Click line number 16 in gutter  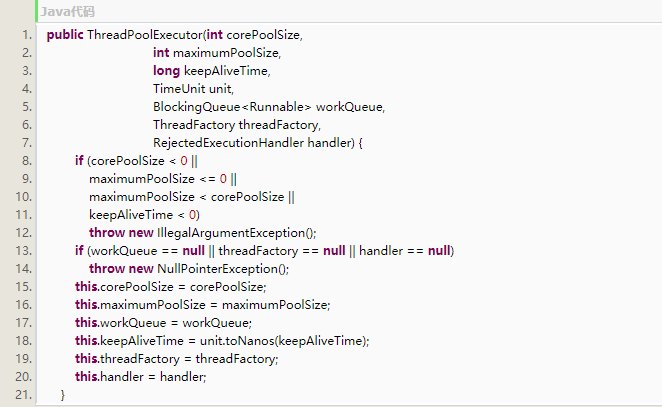coord(24,305)
